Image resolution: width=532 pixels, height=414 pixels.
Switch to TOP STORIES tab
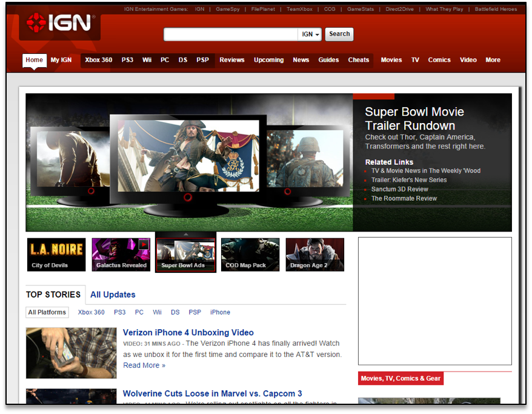(53, 295)
